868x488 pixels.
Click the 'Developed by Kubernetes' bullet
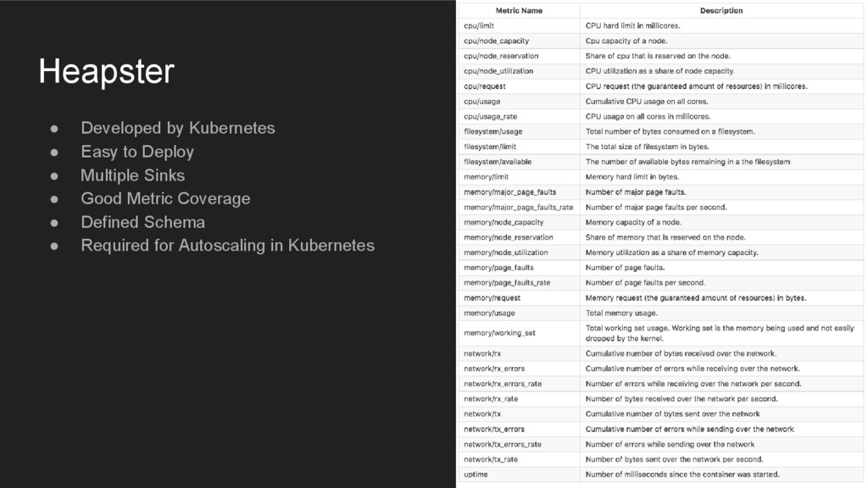pyautogui.click(x=177, y=128)
